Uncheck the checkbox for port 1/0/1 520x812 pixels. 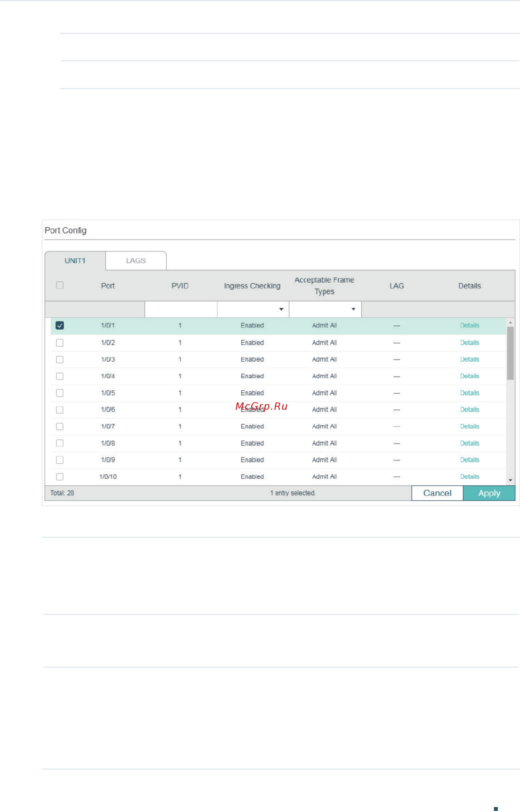click(x=60, y=326)
